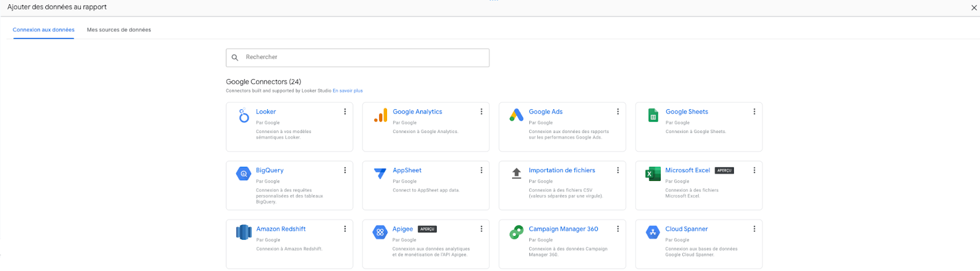Click the search magnifier icon
This screenshot has height=271, width=980.
(235, 58)
